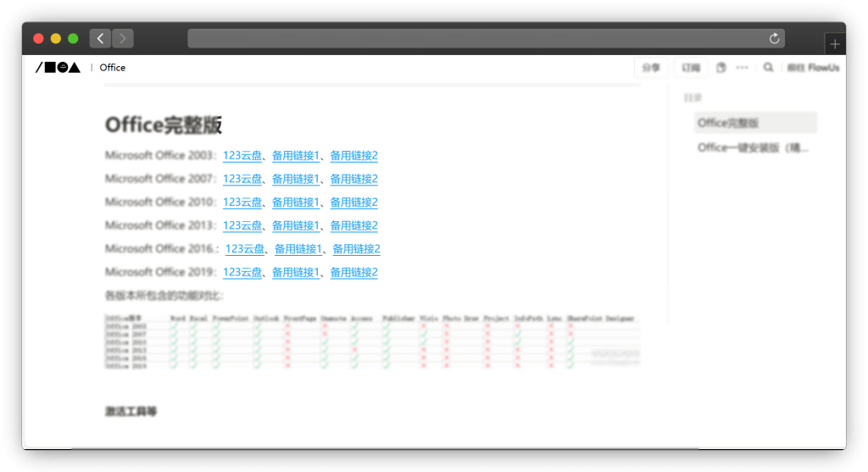The height and width of the screenshot is (472, 868).
Task: Go back with the browser back arrow
Action: [x=100, y=38]
